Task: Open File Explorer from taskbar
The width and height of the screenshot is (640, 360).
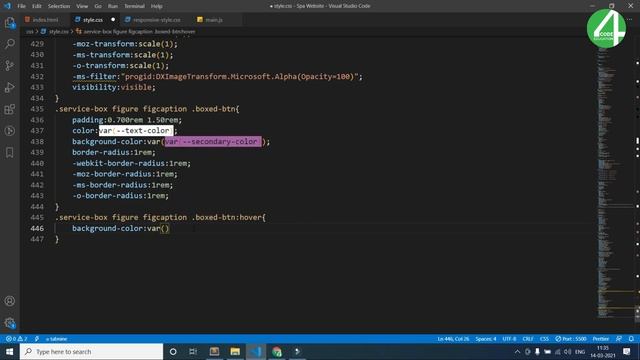Action: point(235,351)
